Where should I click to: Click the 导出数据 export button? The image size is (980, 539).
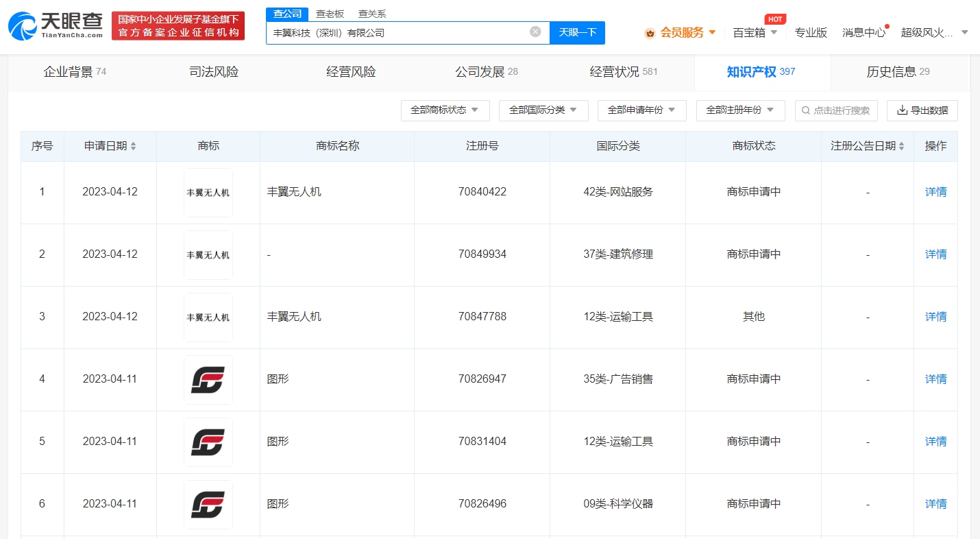(x=922, y=110)
